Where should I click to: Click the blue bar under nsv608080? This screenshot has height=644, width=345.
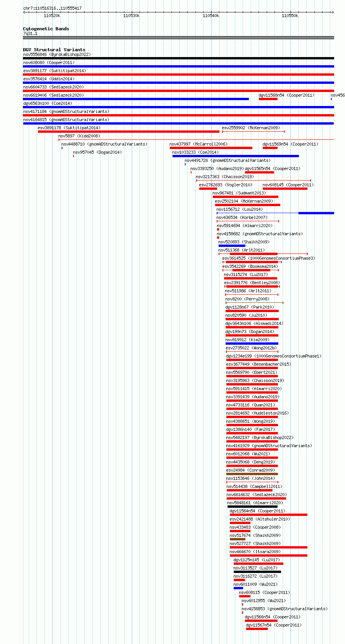pyautogui.click(x=178, y=66)
